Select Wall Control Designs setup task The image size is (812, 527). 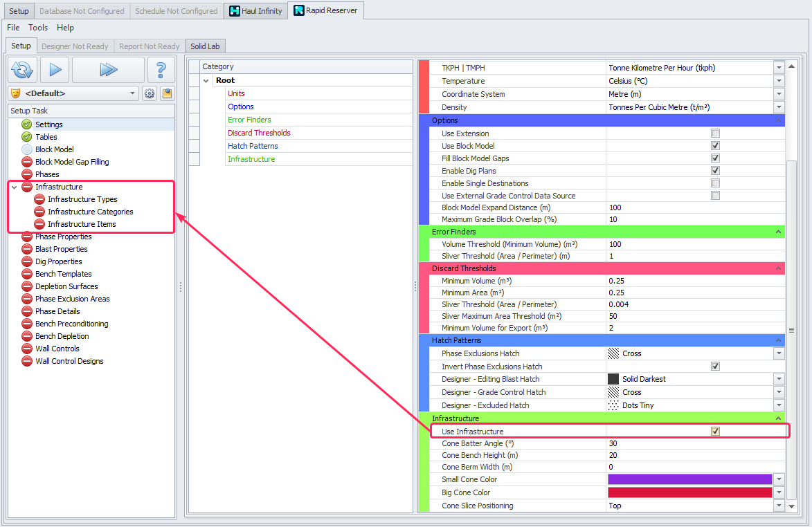coord(69,361)
